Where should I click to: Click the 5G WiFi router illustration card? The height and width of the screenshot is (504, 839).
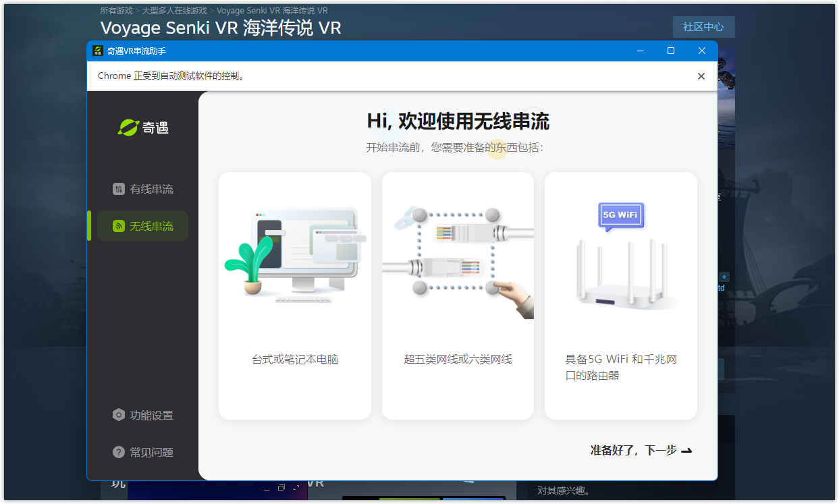point(621,296)
